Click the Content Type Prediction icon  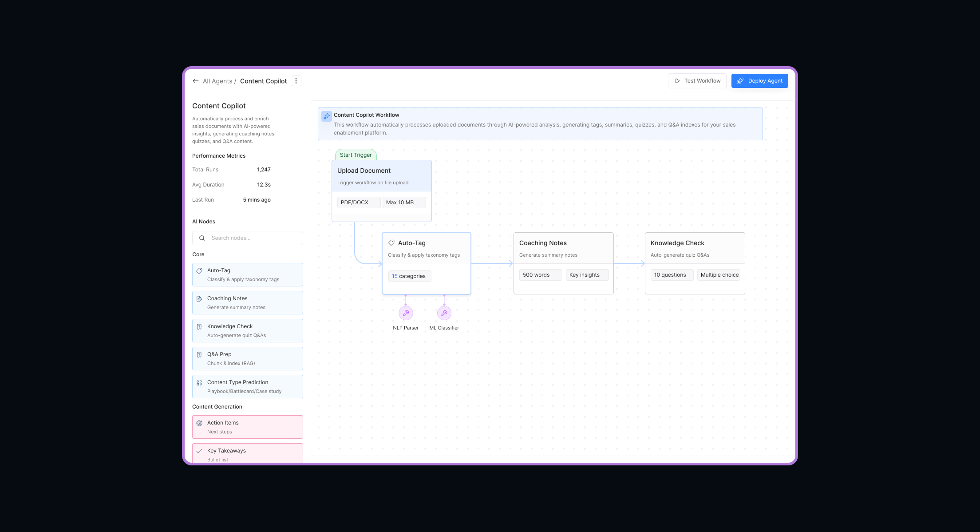point(199,382)
